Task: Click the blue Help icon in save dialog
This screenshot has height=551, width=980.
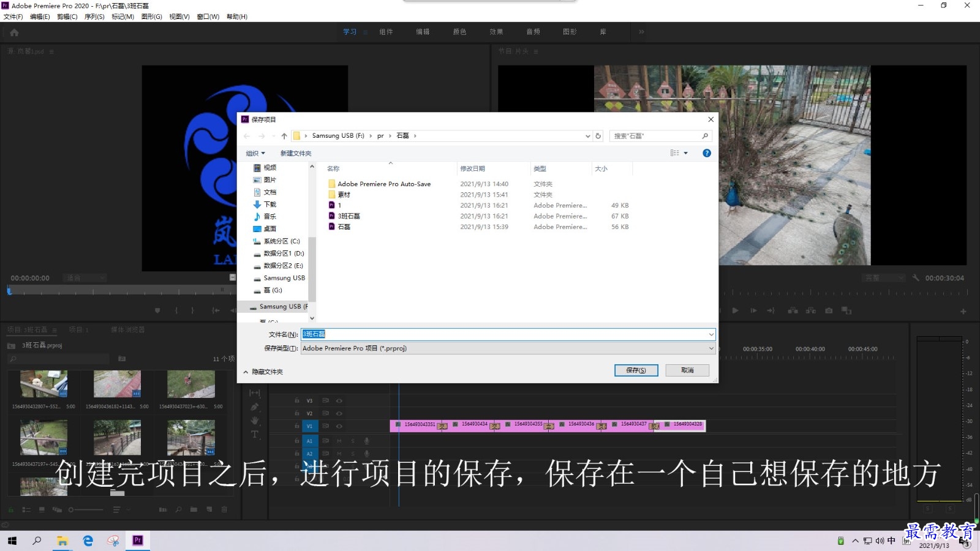Action: (x=707, y=153)
